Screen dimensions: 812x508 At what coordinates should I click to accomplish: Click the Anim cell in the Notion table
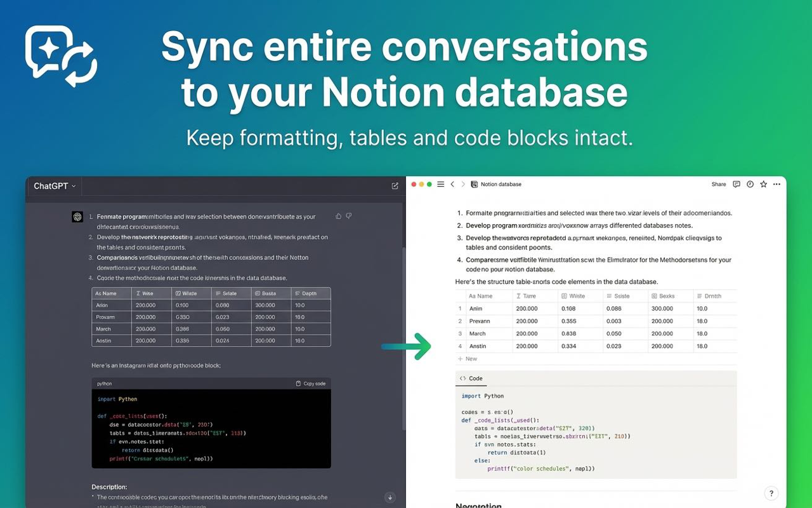pos(489,309)
